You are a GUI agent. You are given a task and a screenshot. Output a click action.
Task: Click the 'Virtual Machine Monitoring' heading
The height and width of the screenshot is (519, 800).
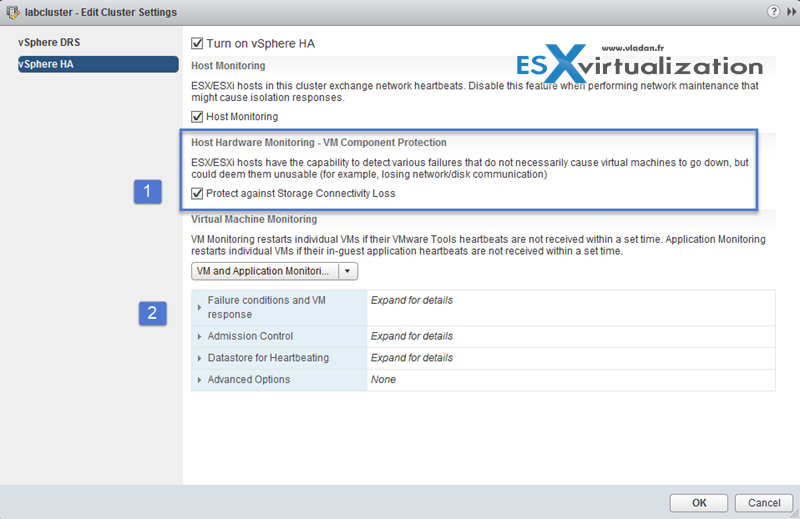point(254,219)
